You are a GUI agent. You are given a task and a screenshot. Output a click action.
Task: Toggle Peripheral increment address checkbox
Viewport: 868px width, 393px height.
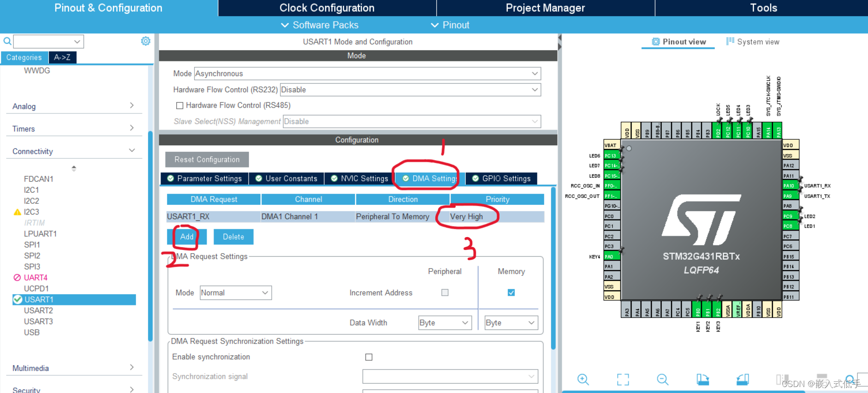(445, 292)
